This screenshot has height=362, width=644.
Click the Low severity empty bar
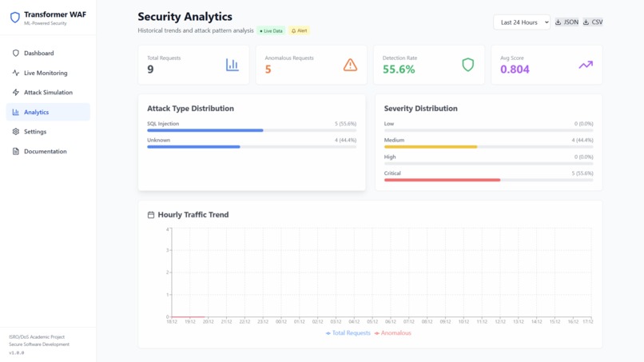pyautogui.click(x=488, y=130)
